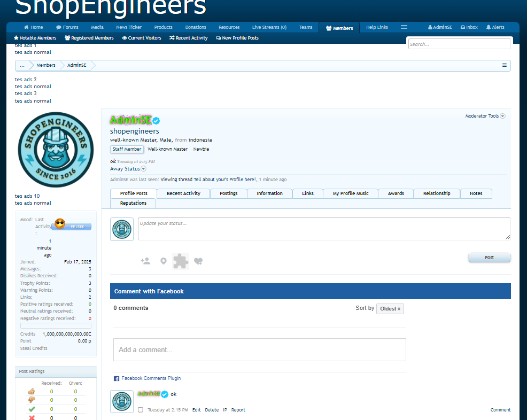The width and height of the screenshot is (527, 420).
Task: Open the Sort by Oldest dropdown
Action: [x=390, y=309]
